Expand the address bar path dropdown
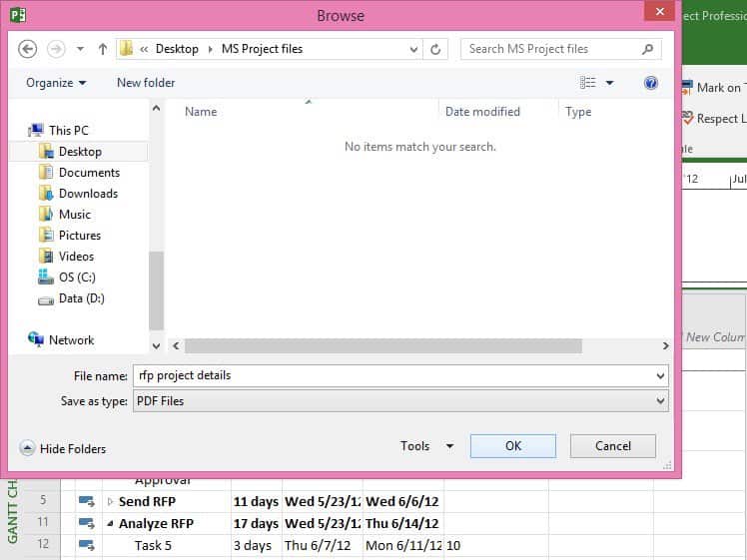This screenshot has height=560, width=747. click(x=414, y=49)
